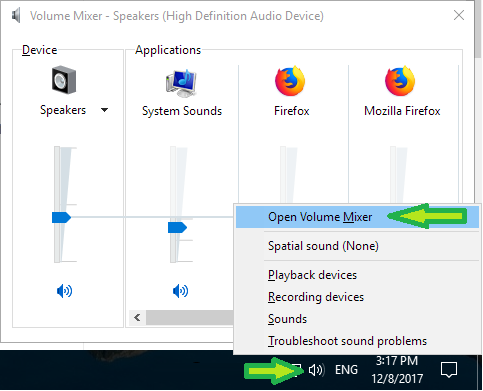Click the Mozilla Firefox label text
This screenshot has height=391, width=483.
coord(402,111)
